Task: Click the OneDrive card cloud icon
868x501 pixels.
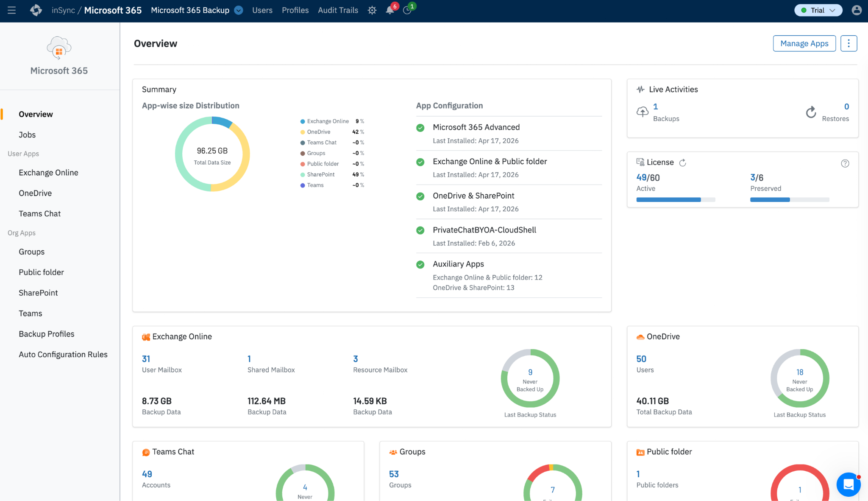Action: point(640,337)
